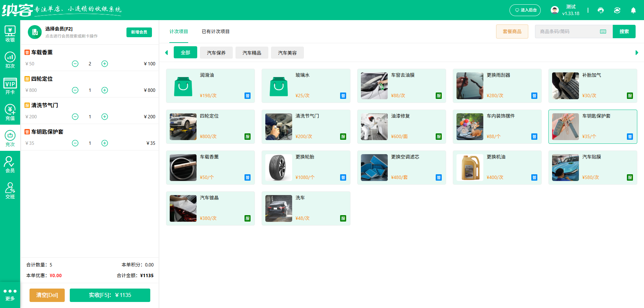Open the virtual keyboard icon in search field
Screen dimensions: 644x308
tap(603, 31)
